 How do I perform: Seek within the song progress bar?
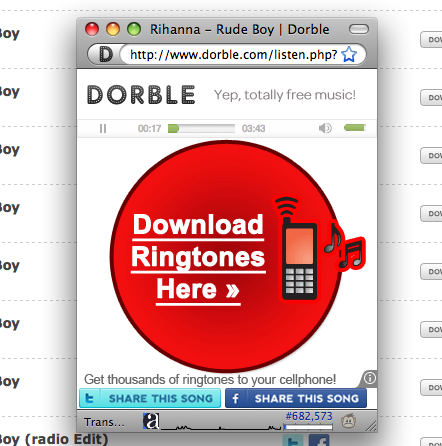[201, 128]
